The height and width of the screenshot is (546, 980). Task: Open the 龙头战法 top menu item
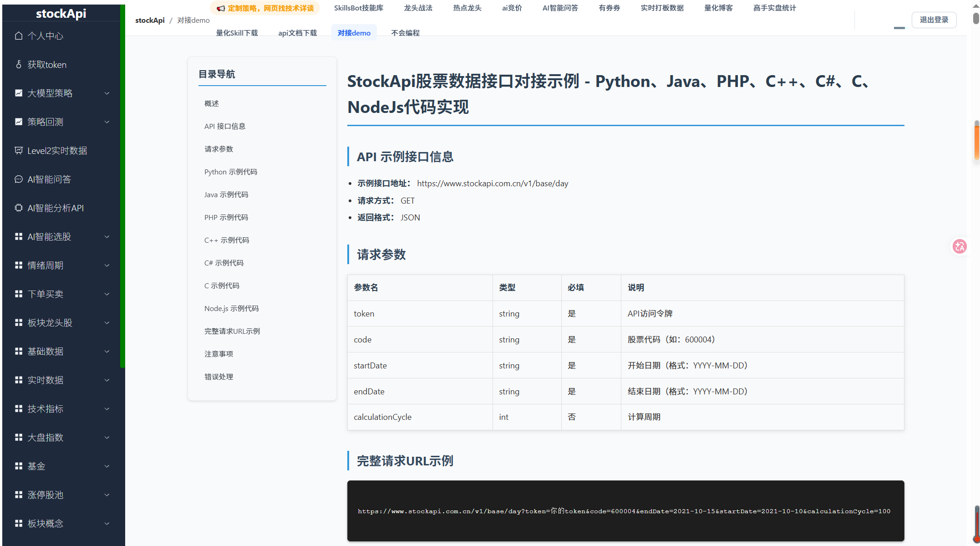pyautogui.click(x=418, y=8)
